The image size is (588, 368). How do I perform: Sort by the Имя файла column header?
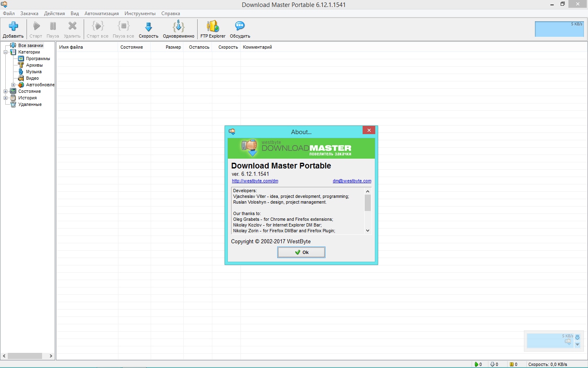(87, 47)
